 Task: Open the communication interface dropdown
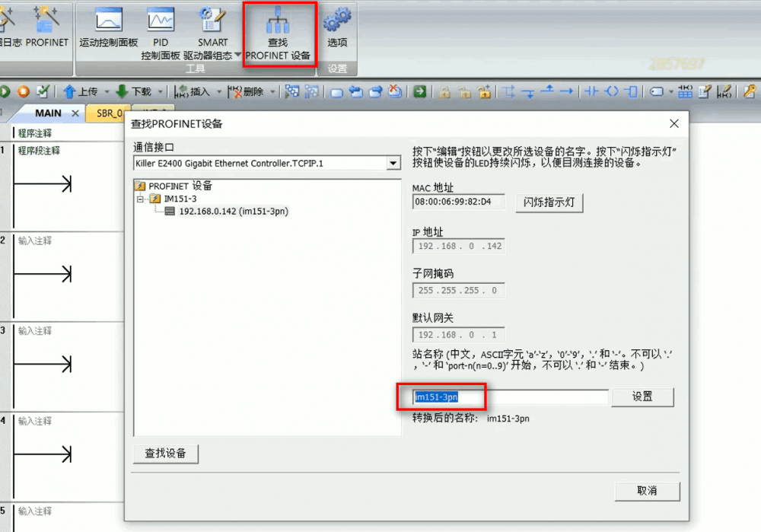[393, 162]
